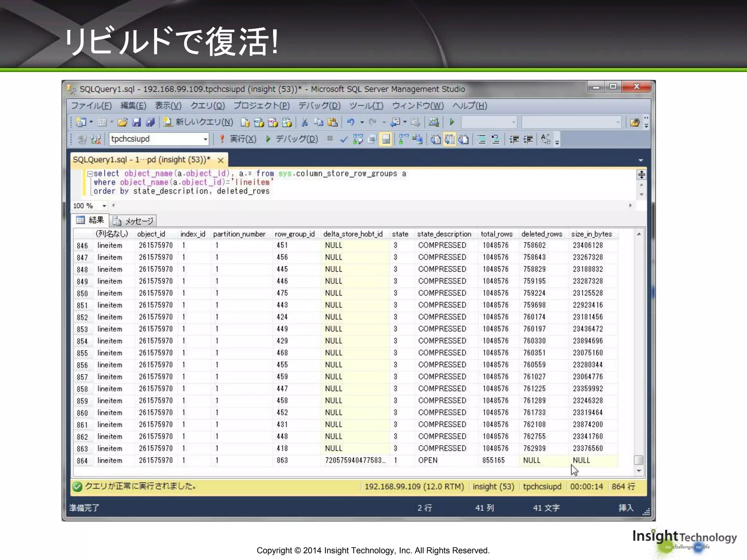747x560 pixels.
Task: Open a Database Engine Query icon
Action: point(245,122)
